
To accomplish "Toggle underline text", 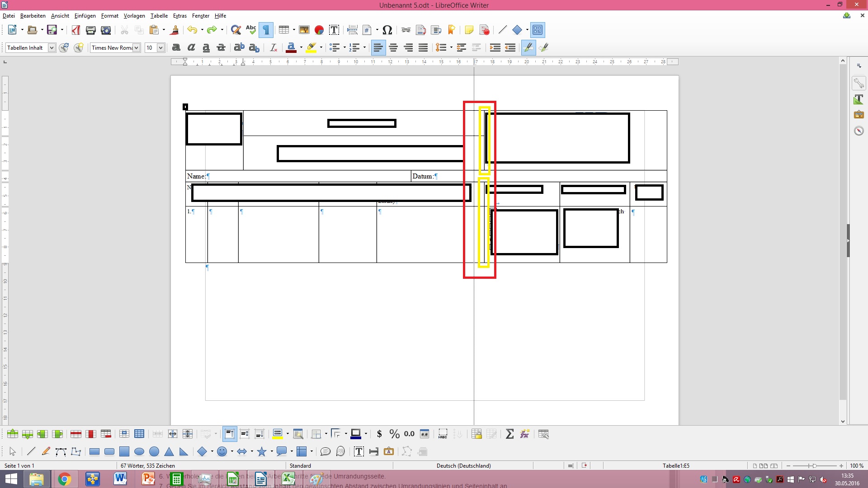I will point(206,47).
